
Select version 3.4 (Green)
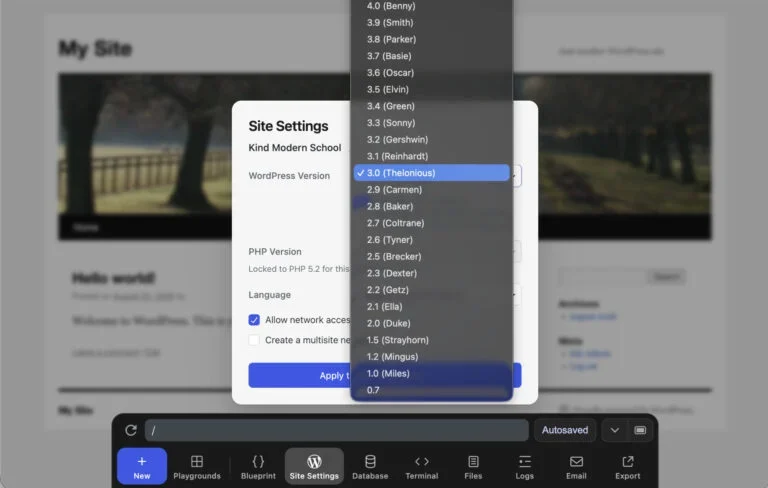tap(432, 106)
